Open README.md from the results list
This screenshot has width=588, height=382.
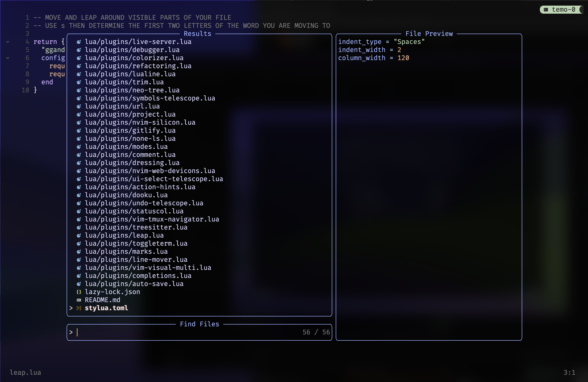click(102, 300)
